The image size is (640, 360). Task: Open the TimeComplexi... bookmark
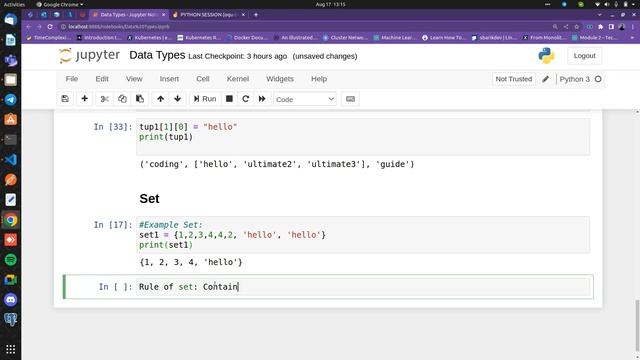(x=48, y=38)
